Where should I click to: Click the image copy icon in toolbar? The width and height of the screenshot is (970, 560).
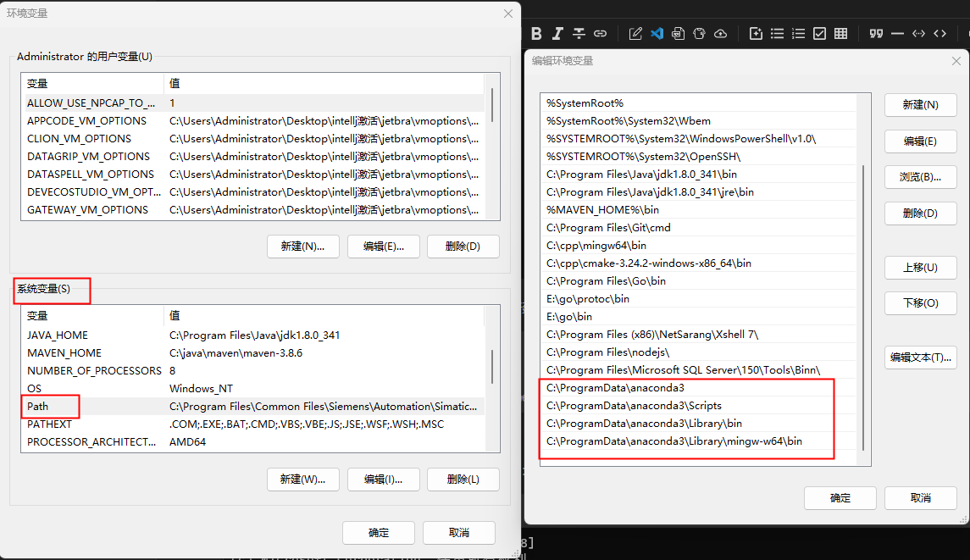[x=678, y=33]
